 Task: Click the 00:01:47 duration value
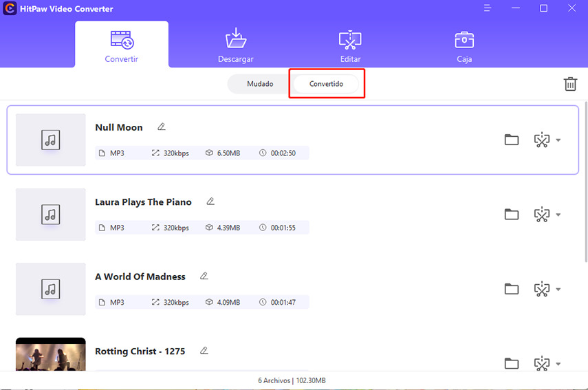tap(283, 302)
